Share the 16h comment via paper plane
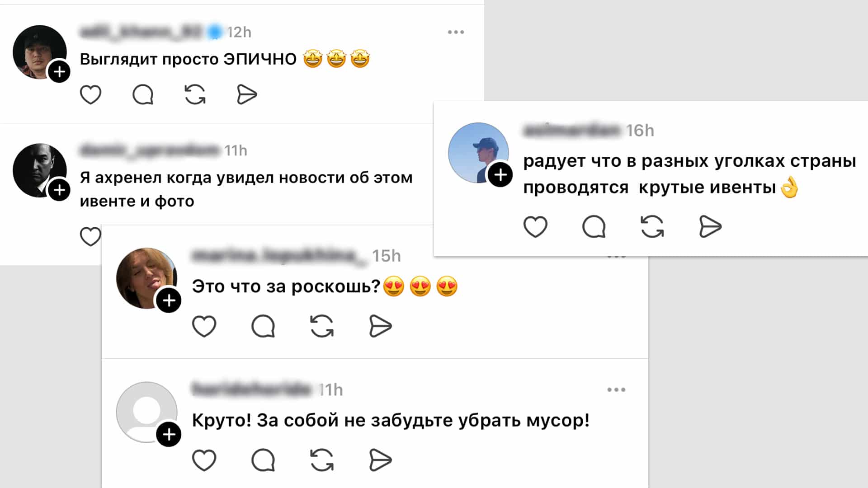868x488 pixels. click(710, 226)
